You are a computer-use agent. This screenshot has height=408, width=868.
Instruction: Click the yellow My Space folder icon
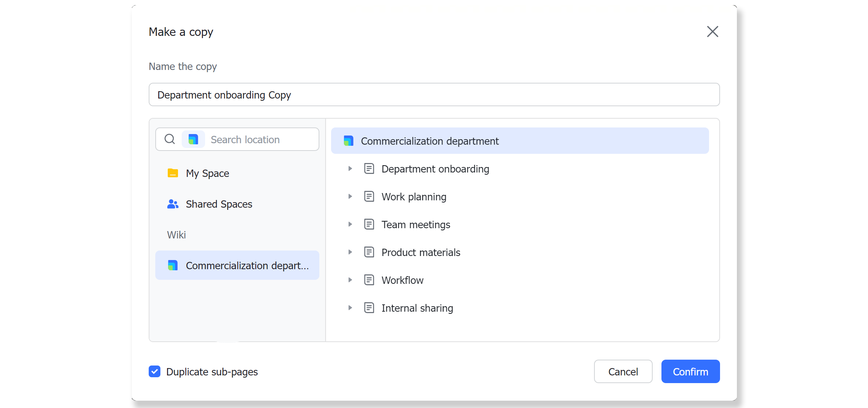point(173,173)
